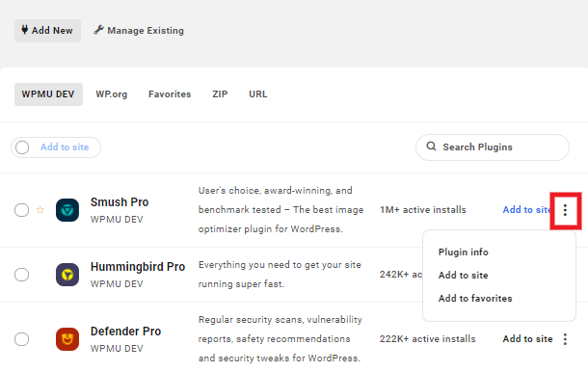Click the Smush Pro plugin icon
Screen dimensions: 588x372
point(67,210)
